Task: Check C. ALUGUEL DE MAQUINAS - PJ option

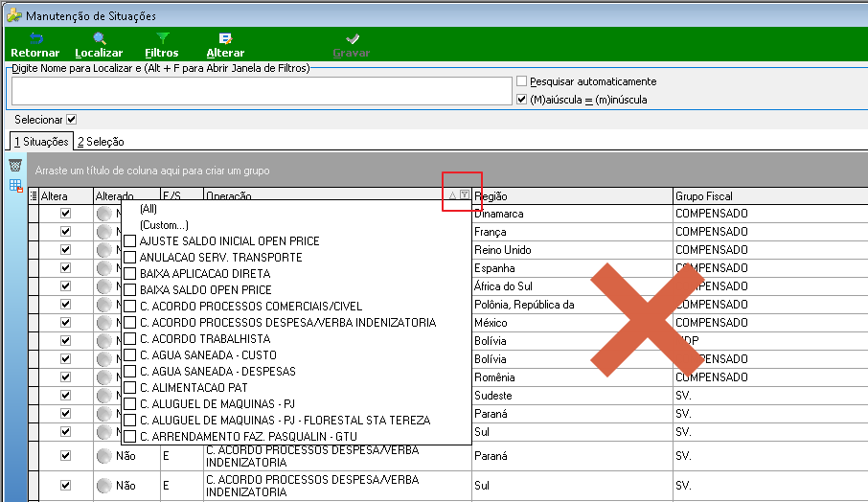Action: [130, 403]
